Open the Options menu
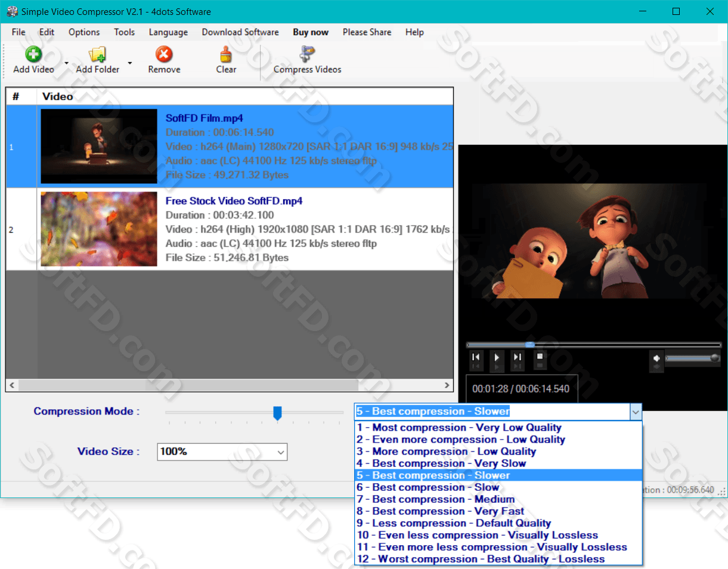The width and height of the screenshot is (728, 569). click(84, 32)
